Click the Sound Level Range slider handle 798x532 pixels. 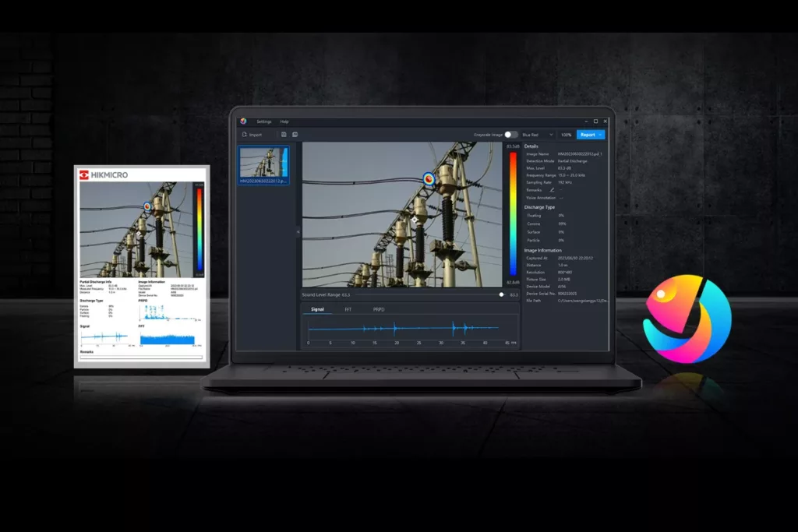click(x=501, y=295)
